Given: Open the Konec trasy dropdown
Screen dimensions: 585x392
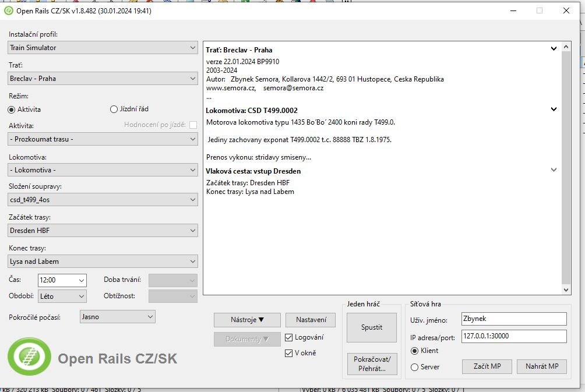Looking at the screenshot, I should click(x=103, y=262).
